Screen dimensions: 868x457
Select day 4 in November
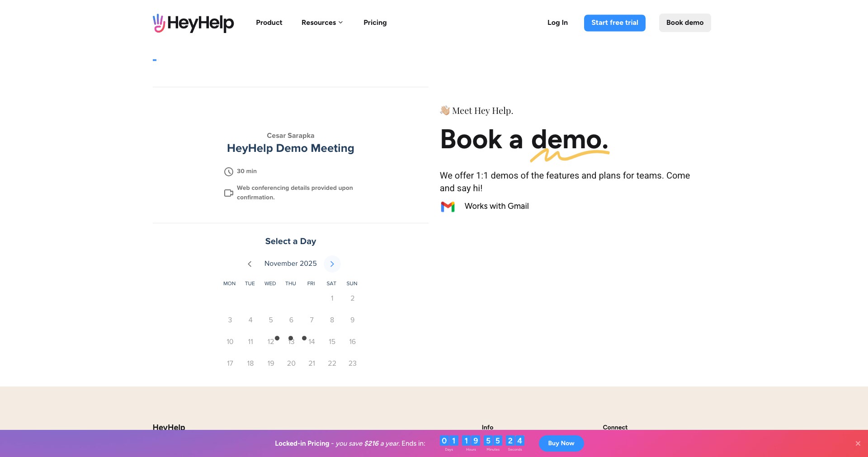click(x=250, y=320)
